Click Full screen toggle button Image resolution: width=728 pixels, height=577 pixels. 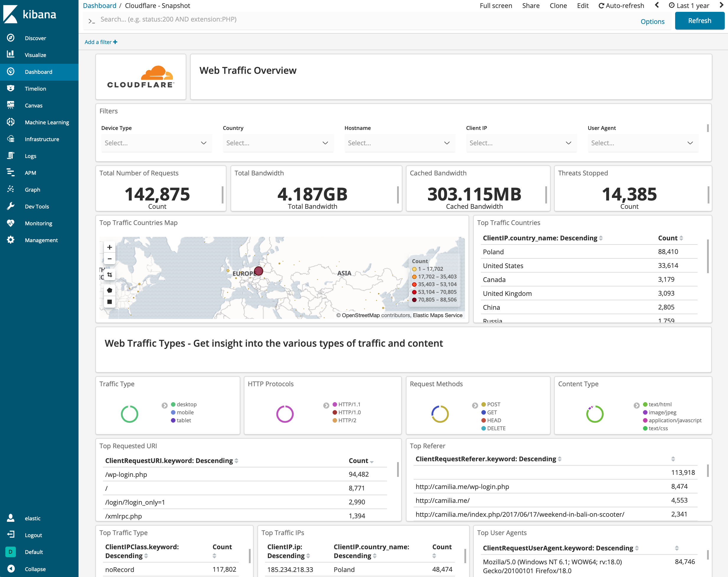495,6
